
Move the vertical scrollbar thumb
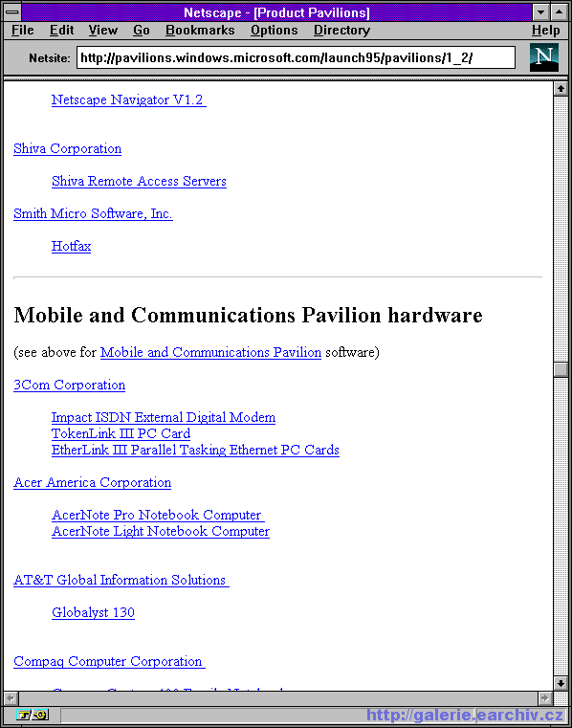[561, 370]
